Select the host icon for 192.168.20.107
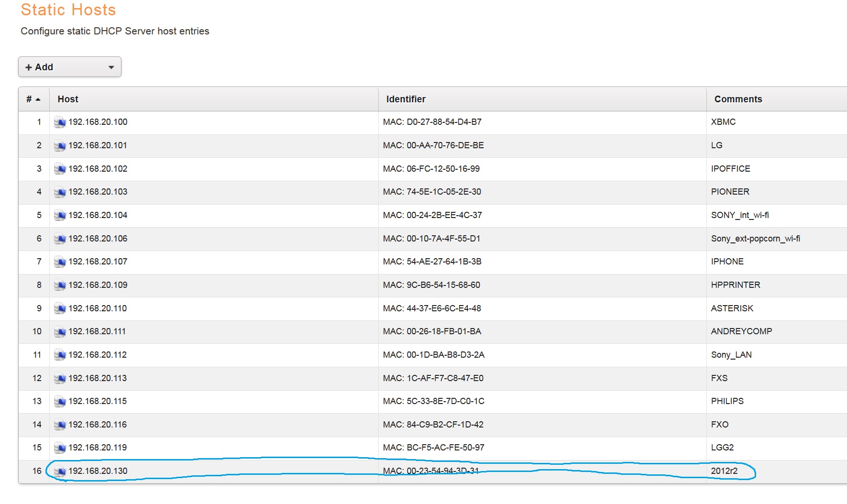The height and width of the screenshot is (504, 847). tap(60, 262)
